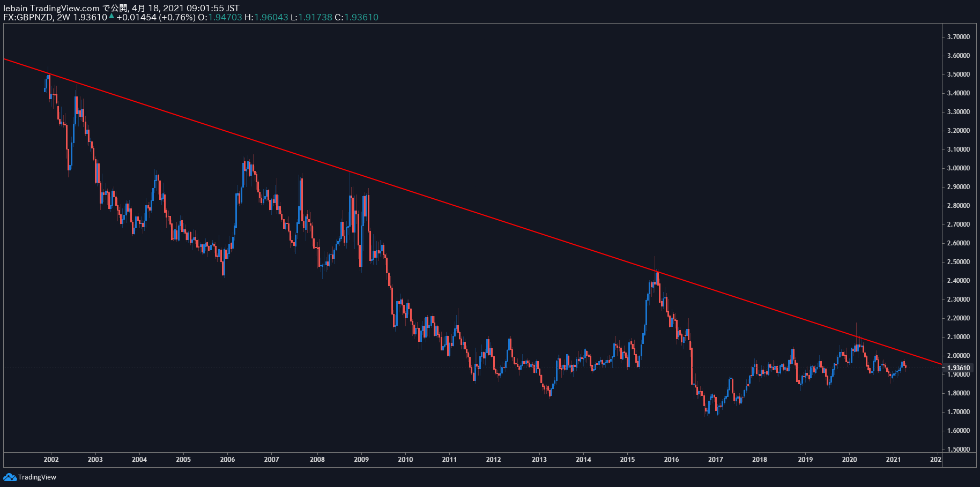Click the 2009 time axis label
The width and height of the screenshot is (980, 487).
[361, 460]
